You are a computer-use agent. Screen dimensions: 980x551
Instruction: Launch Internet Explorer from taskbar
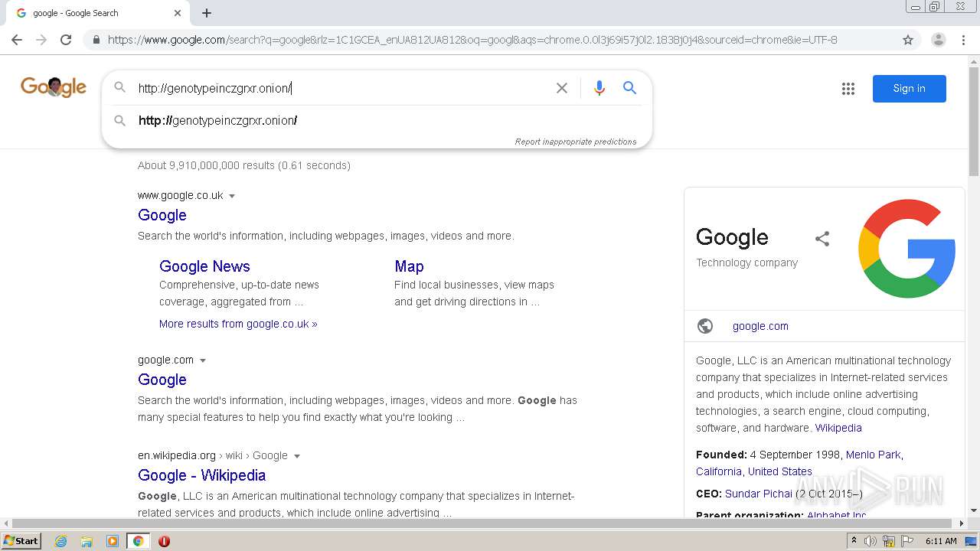click(61, 541)
